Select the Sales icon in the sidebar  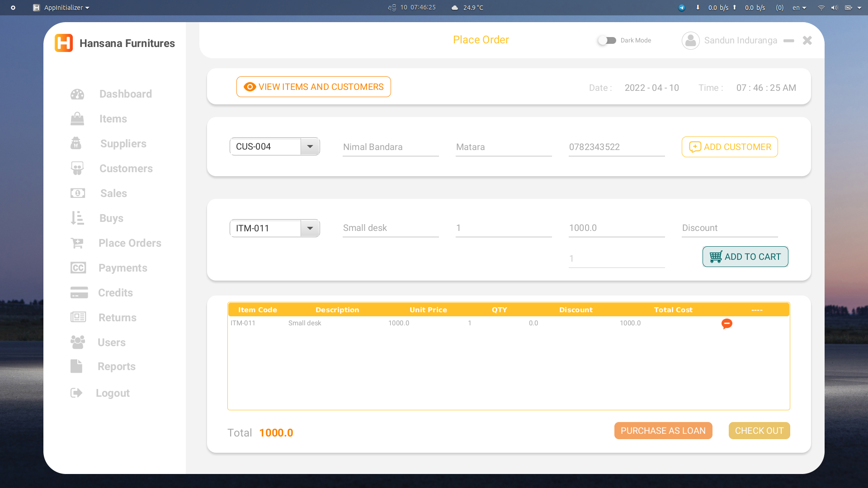(77, 193)
